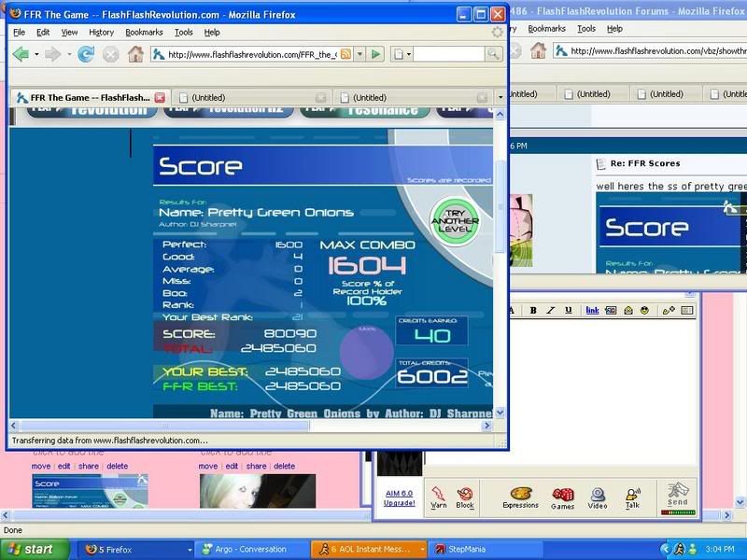Switch to second (Untitled) tab in front Firefox
The height and width of the screenshot is (560, 747).
pyautogui.click(x=251, y=98)
